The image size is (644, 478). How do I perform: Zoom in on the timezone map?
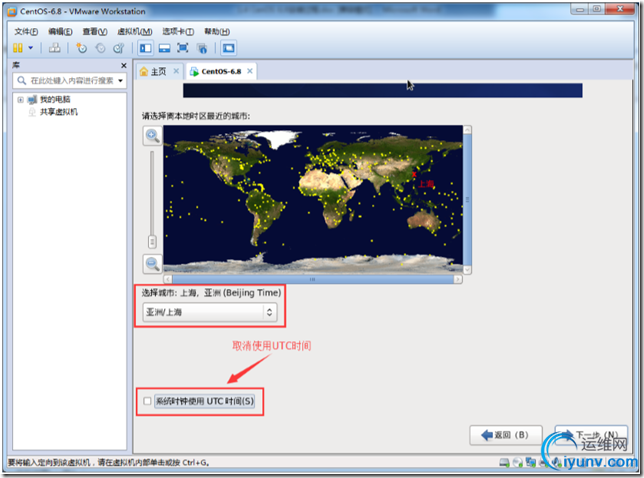[152, 136]
